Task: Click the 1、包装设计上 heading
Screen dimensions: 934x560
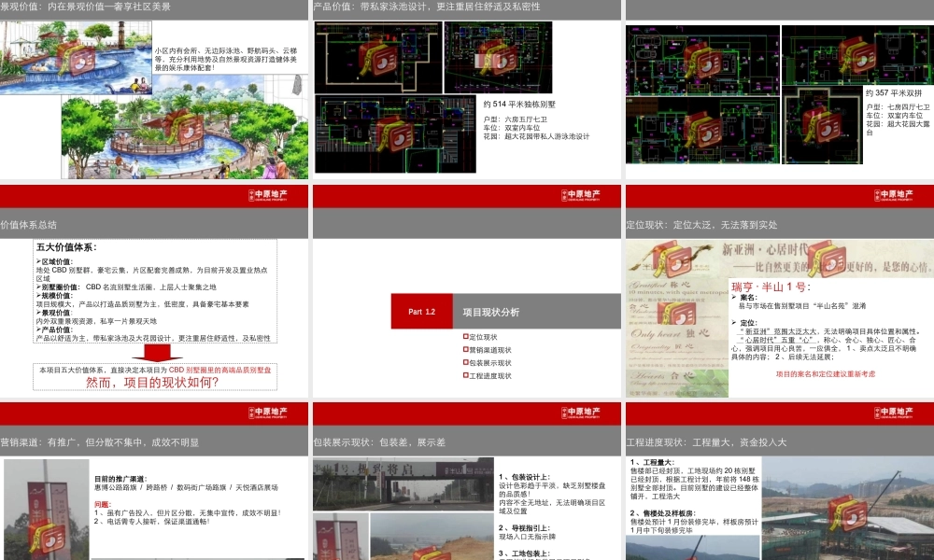Action: 524,477
